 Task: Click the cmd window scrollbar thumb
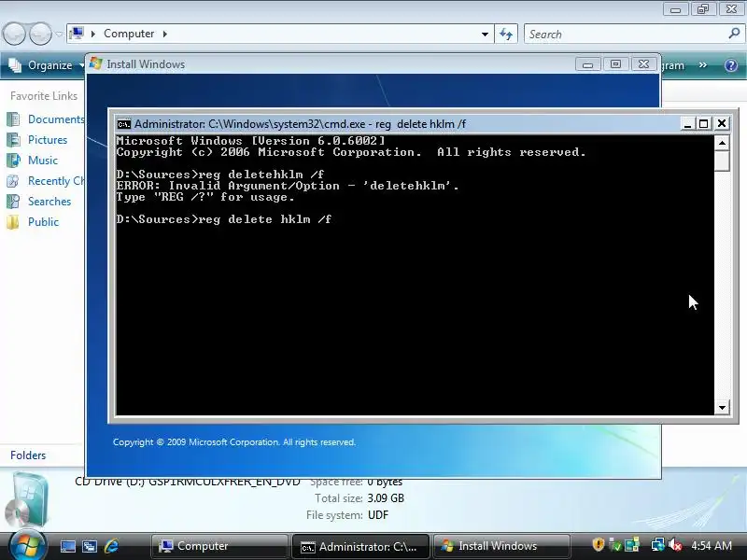(722, 161)
